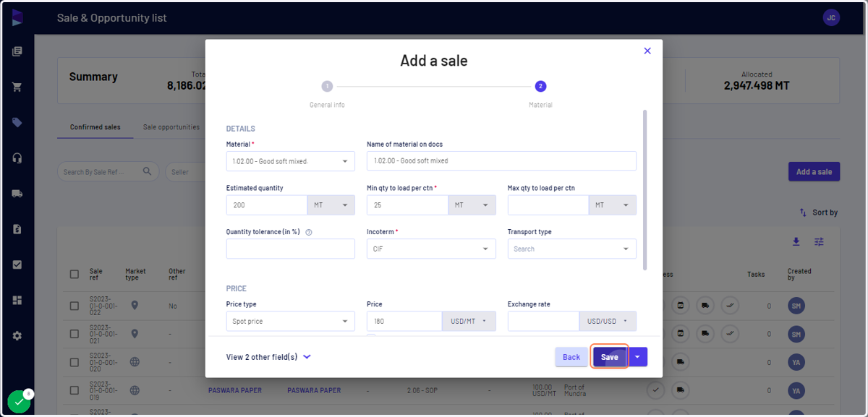The image size is (868, 417).
Task: Open the settings gear in the sidebar
Action: (x=17, y=335)
